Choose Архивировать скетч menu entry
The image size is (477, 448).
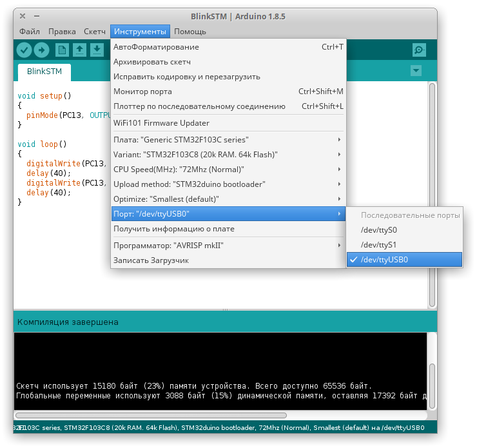pos(228,62)
